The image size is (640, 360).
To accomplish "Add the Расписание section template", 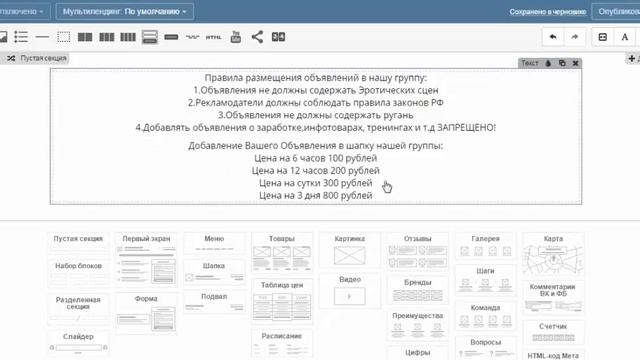I will (x=282, y=344).
